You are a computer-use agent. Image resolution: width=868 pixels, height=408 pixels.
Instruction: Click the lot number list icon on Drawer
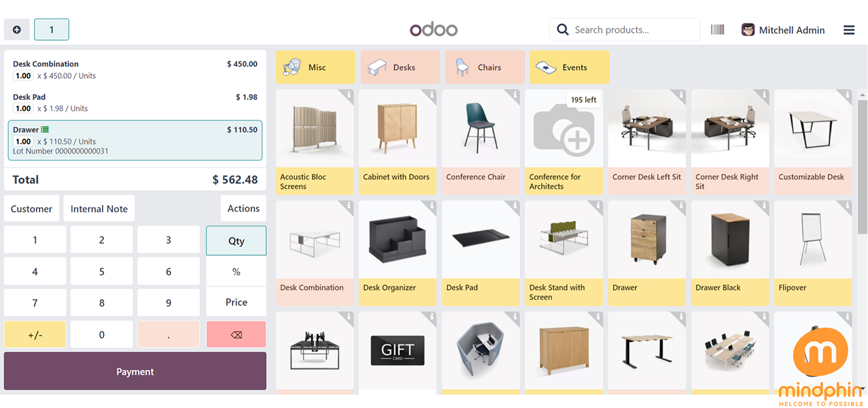coord(45,130)
